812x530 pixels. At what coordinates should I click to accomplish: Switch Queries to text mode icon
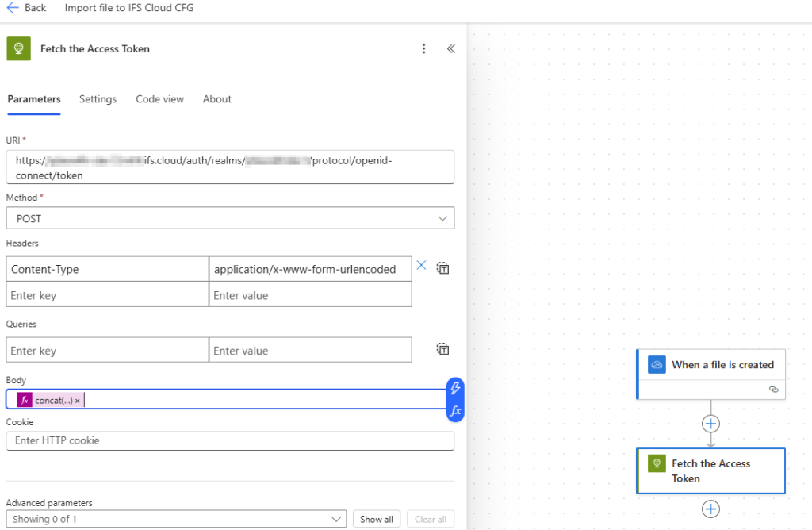coord(443,350)
